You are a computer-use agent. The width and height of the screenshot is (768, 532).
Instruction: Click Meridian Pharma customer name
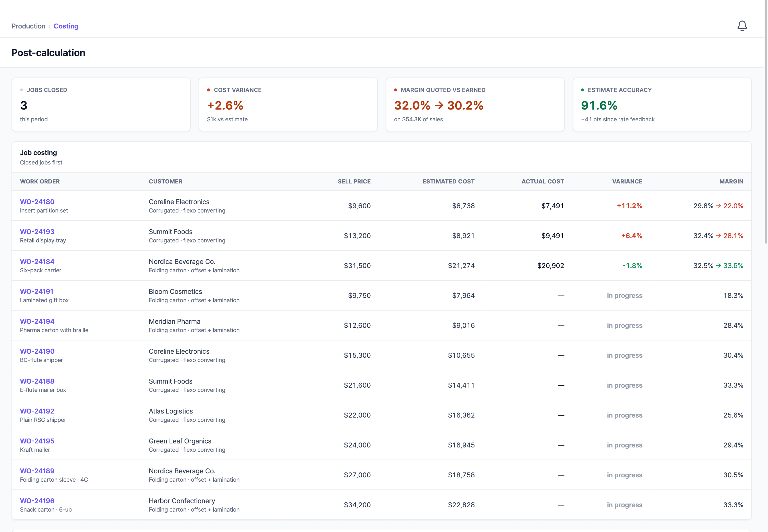(174, 321)
